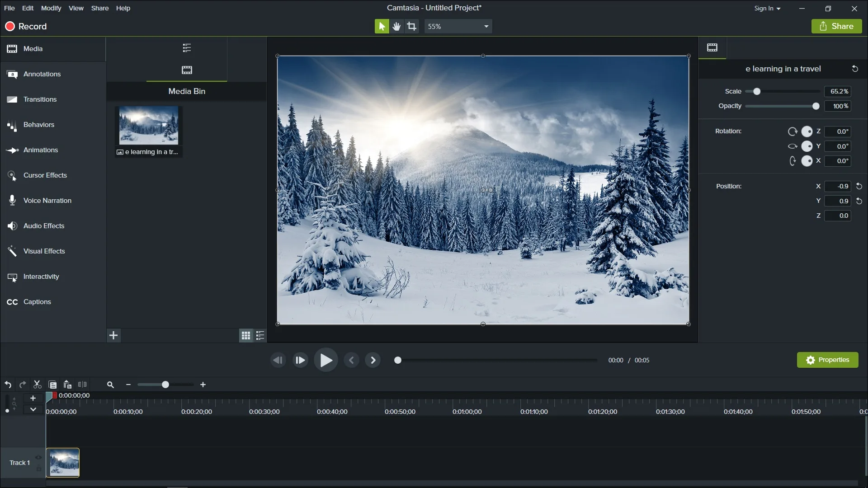This screenshot has width=868, height=488.
Task: Click the Y rotation dial
Action: (807, 146)
